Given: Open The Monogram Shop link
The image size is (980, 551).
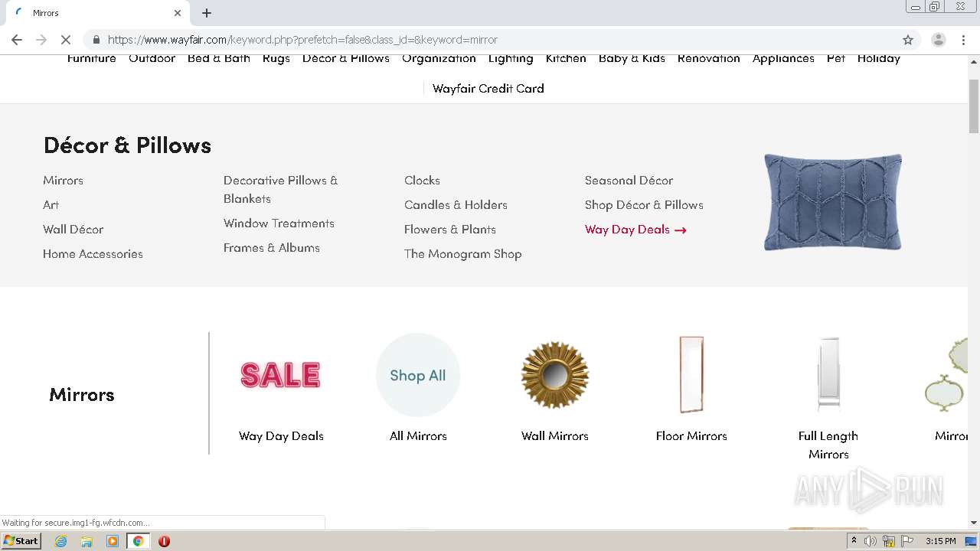Looking at the screenshot, I should (x=463, y=254).
